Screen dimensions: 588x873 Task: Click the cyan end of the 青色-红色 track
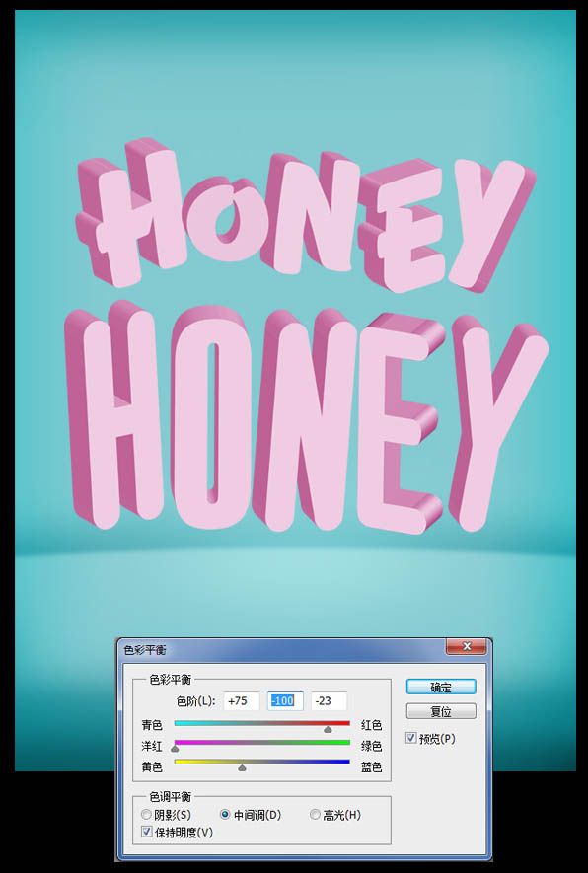pyautogui.click(x=179, y=723)
